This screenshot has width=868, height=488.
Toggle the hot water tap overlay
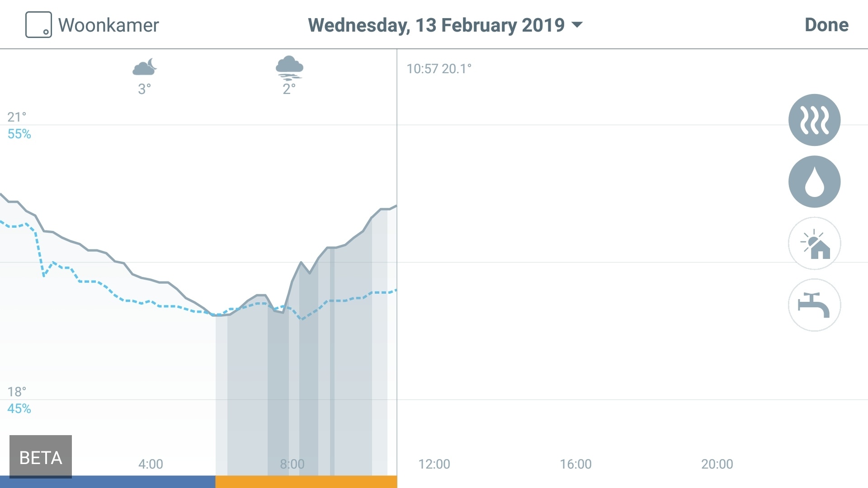pyautogui.click(x=814, y=305)
